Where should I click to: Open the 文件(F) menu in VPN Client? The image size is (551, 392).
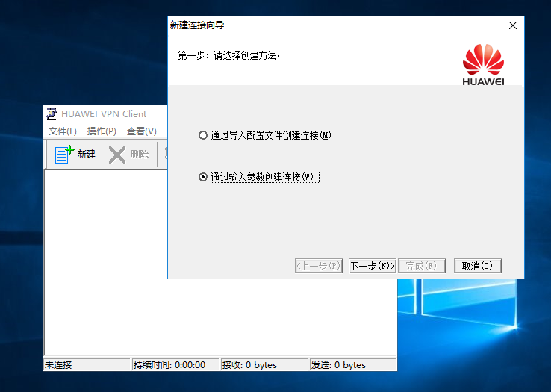[63, 131]
